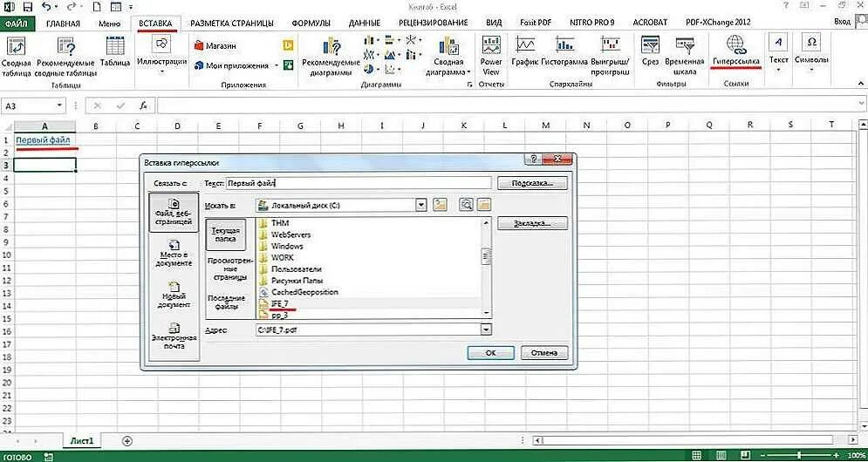
Task: Select Текущая папка view
Action: (225, 234)
